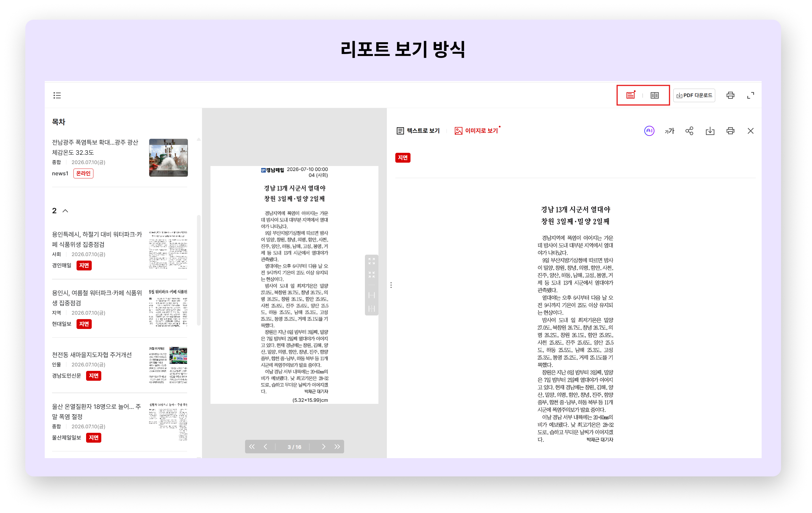
Task: Click the 지면 badge beside 경남도민신문
Action: (x=94, y=376)
